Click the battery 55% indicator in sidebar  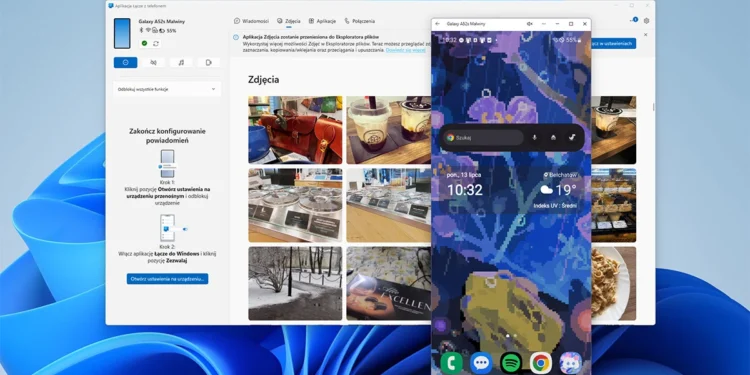[x=167, y=31]
